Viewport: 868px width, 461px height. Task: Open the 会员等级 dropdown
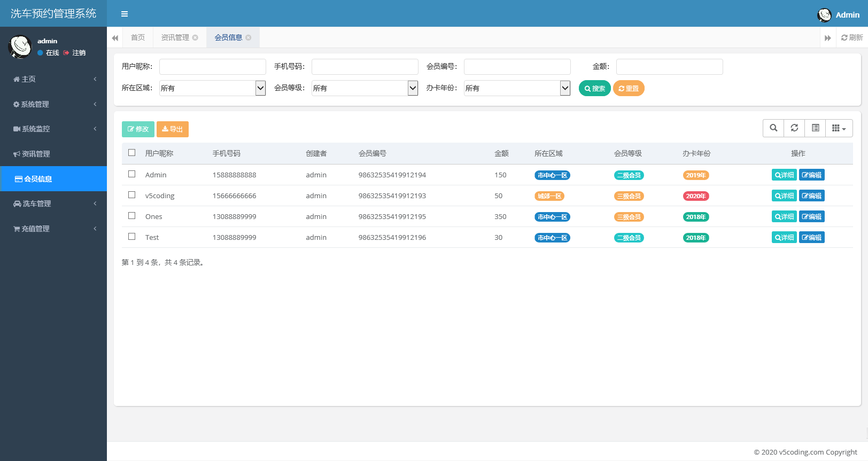365,88
